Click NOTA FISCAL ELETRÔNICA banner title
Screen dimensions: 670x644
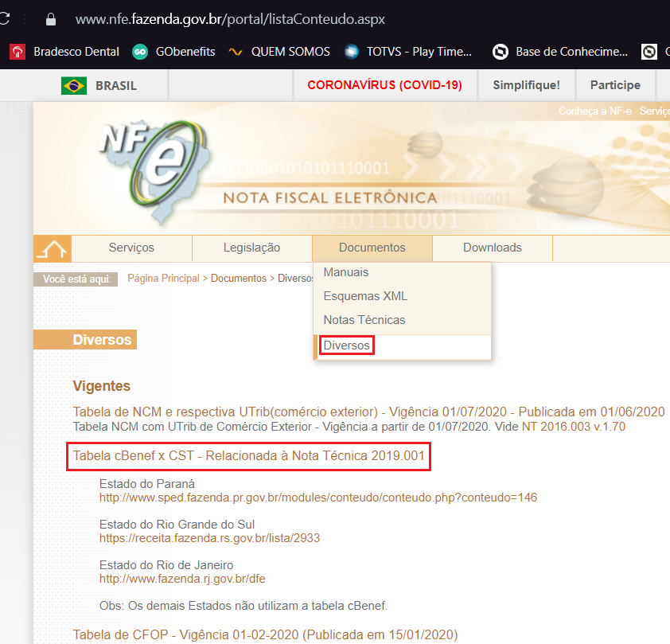(330, 198)
